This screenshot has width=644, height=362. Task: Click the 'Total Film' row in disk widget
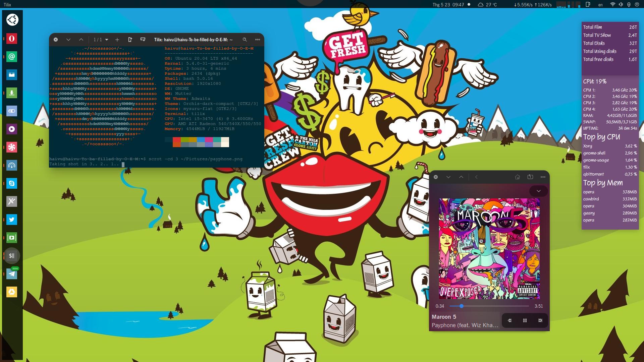pos(610,27)
